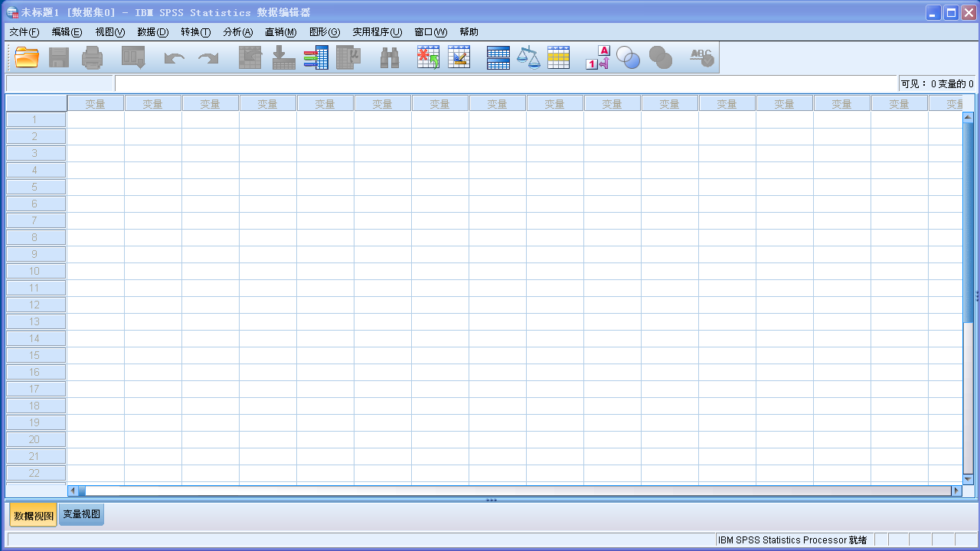Click the Weight cases scale icon
The height and width of the screenshot is (551, 980).
[x=528, y=57]
